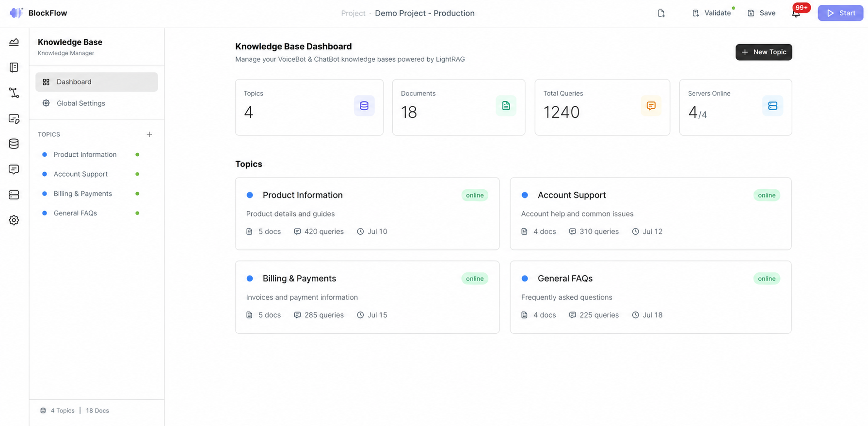Image resolution: width=868 pixels, height=426 pixels.
Task: Click 'Jul 15' on Billing & Payments card
Action: (377, 315)
